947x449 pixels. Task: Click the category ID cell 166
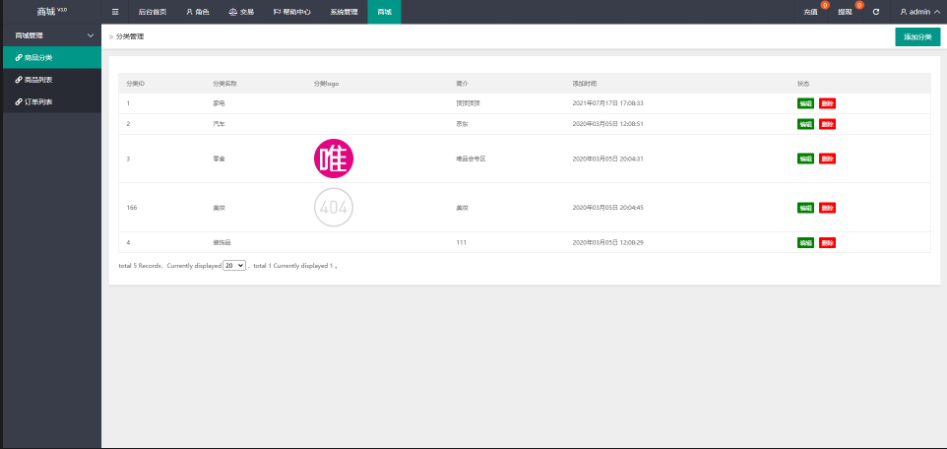132,208
